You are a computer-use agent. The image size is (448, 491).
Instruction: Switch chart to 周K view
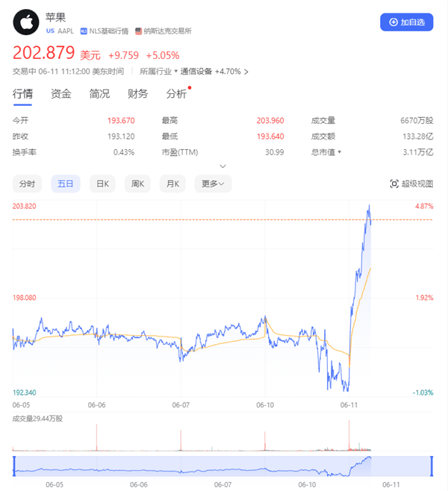pyautogui.click(x=137, y=184)
